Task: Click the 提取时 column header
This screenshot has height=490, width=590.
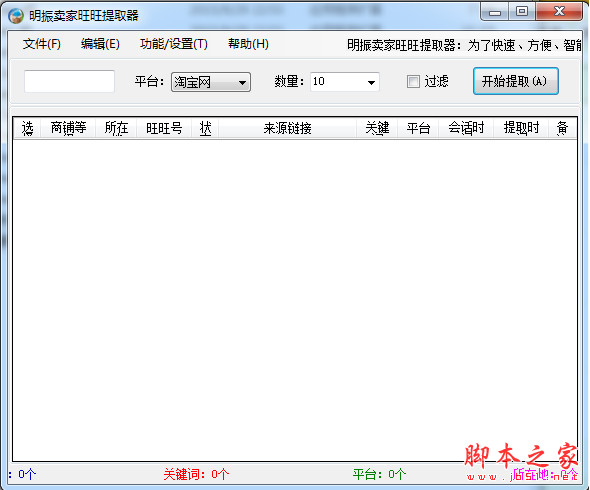Action: point(521,128)
